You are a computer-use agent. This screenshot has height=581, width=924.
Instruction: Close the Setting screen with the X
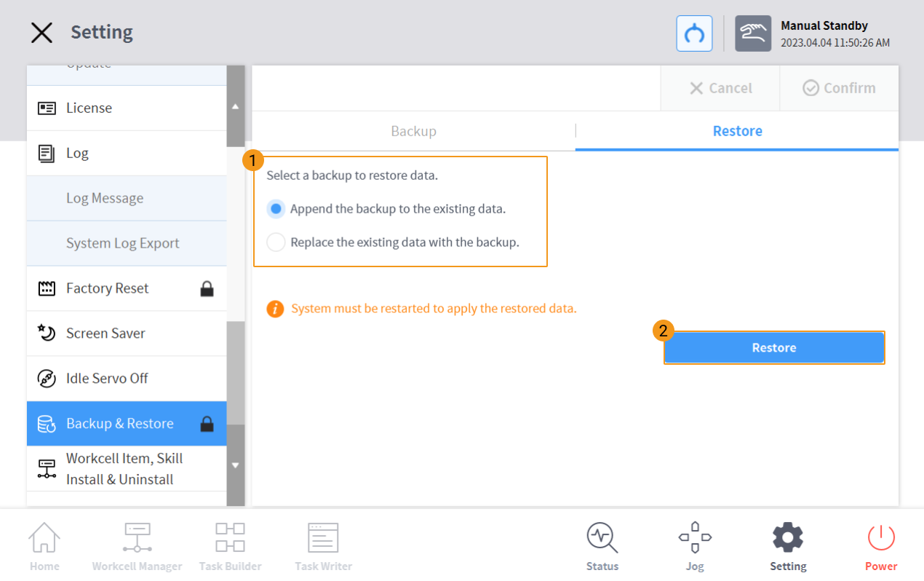click(41, 33)
